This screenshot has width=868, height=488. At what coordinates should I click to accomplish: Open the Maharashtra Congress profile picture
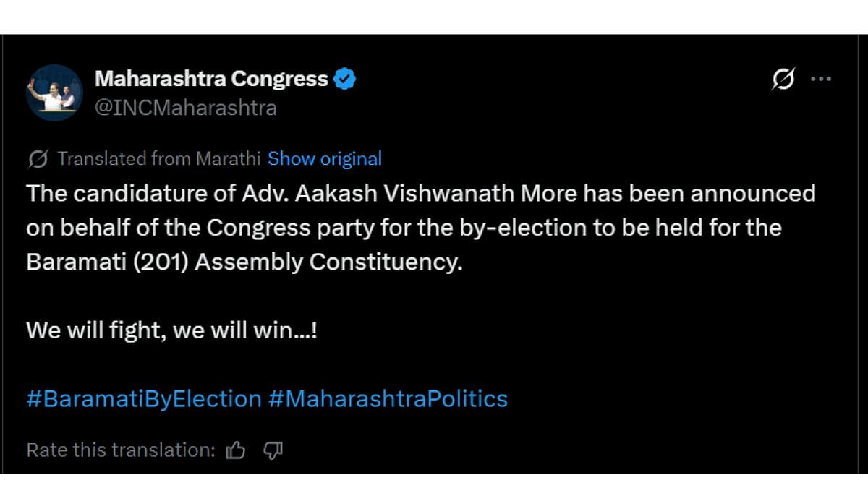[x=54, y=93]
